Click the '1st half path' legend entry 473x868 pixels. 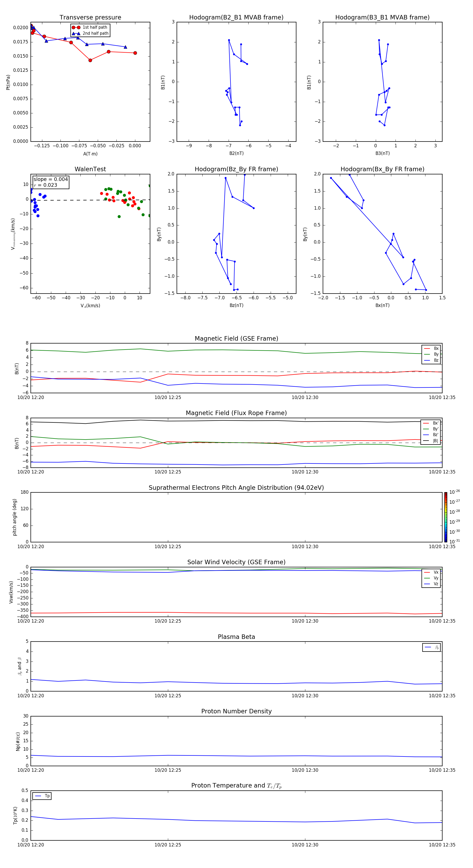90,27
